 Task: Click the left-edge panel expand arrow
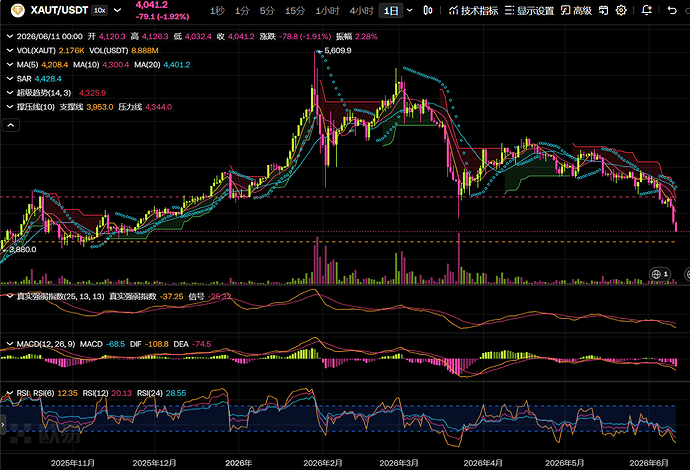tap(3, 425)
